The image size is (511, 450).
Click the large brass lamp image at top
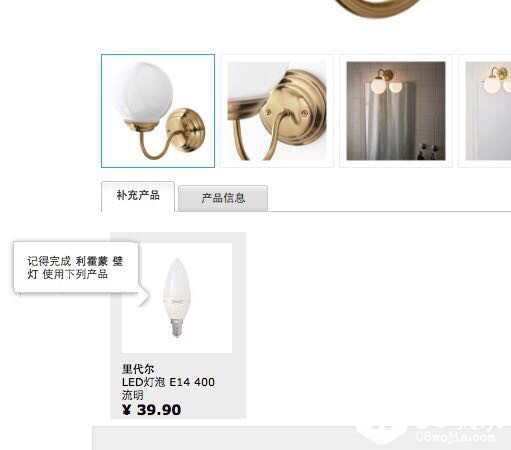[378, 7]
